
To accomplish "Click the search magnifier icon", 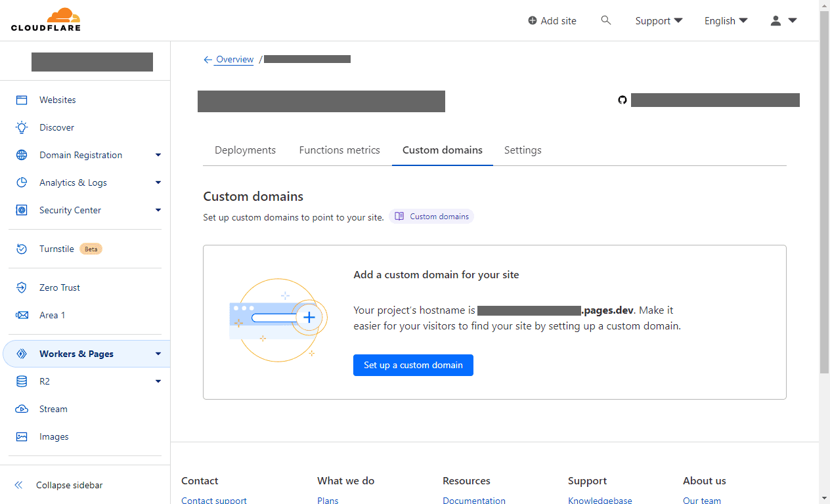I will [x=606, y=20].
